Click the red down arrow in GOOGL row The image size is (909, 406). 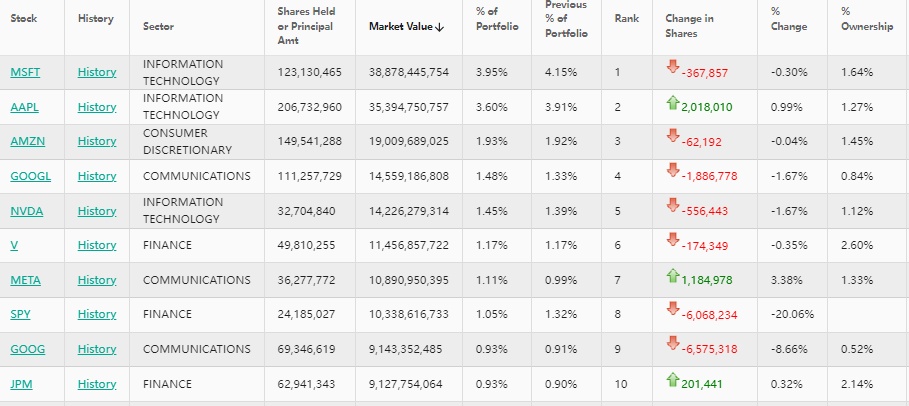672,171
